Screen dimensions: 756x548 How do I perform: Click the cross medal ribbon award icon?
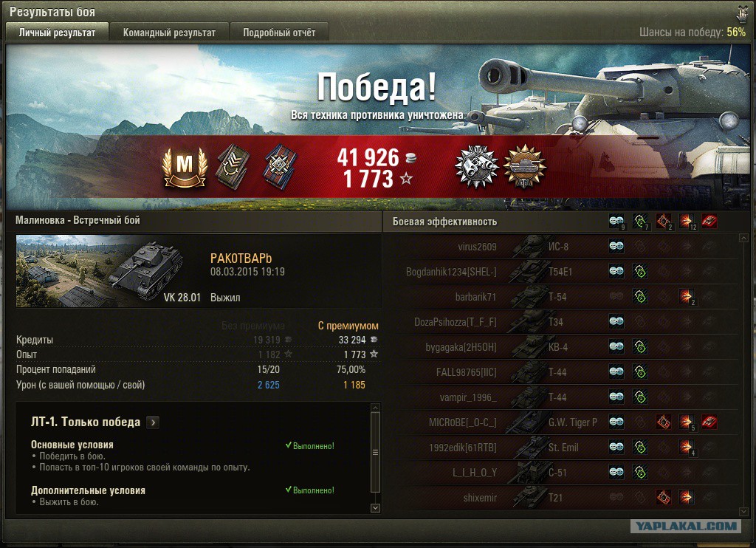click(280, 168)
